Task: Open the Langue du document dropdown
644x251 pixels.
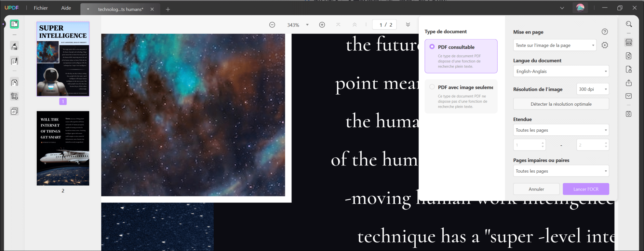Action: pos(561,71)
